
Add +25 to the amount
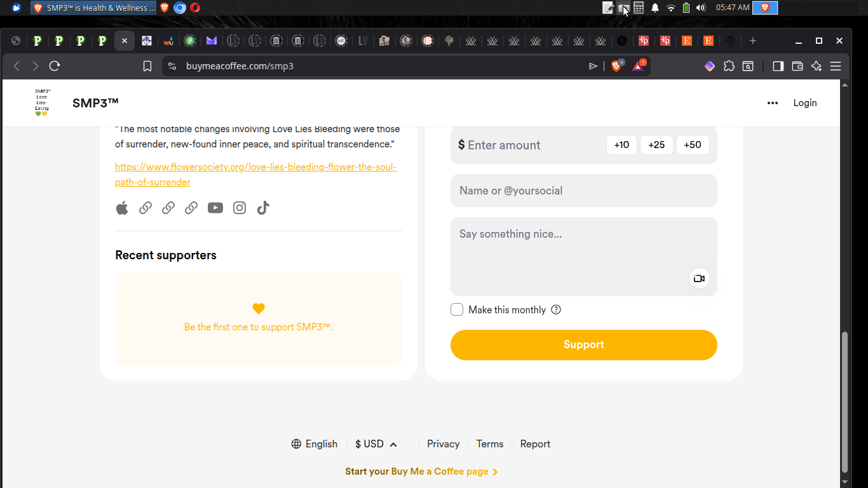[x=656, y=145]
